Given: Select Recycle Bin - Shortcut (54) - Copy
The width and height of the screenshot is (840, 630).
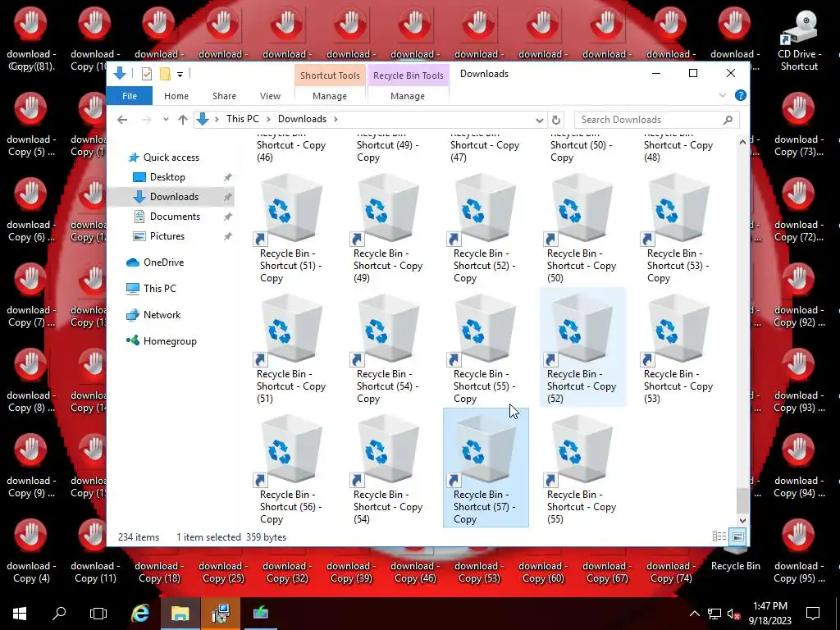Looking at the screenshot, I should tap(388, 349).
